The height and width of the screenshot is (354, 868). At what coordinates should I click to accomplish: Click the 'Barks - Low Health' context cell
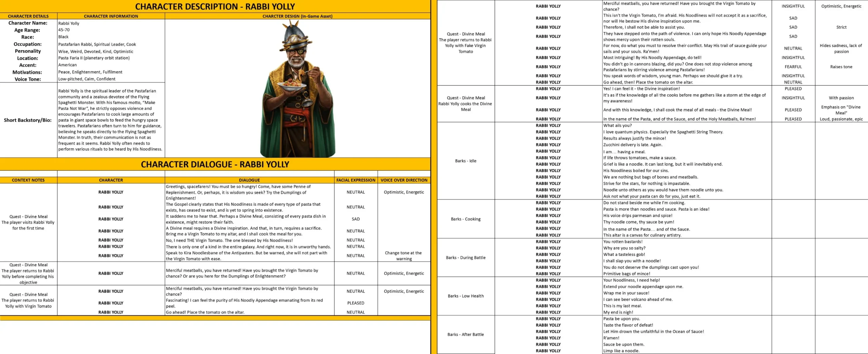click(x=466, y=296)
